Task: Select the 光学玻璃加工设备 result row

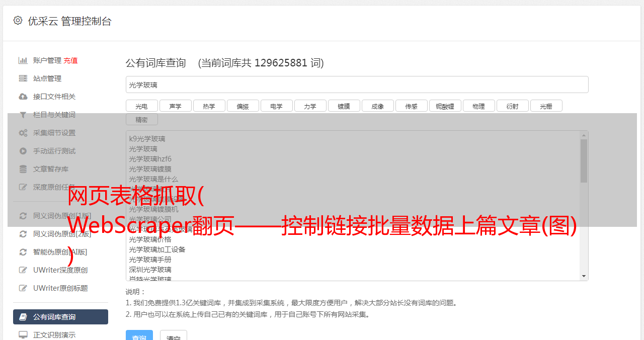Action: click(157, 249)
